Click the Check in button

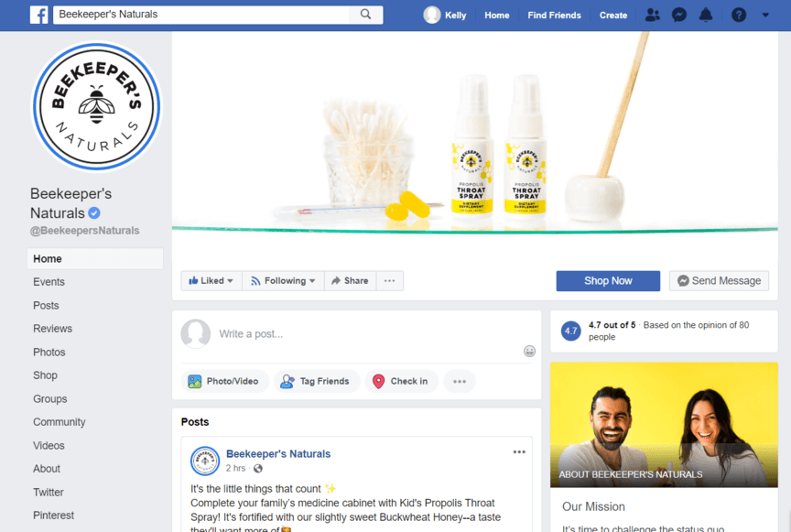pos(401,381)
